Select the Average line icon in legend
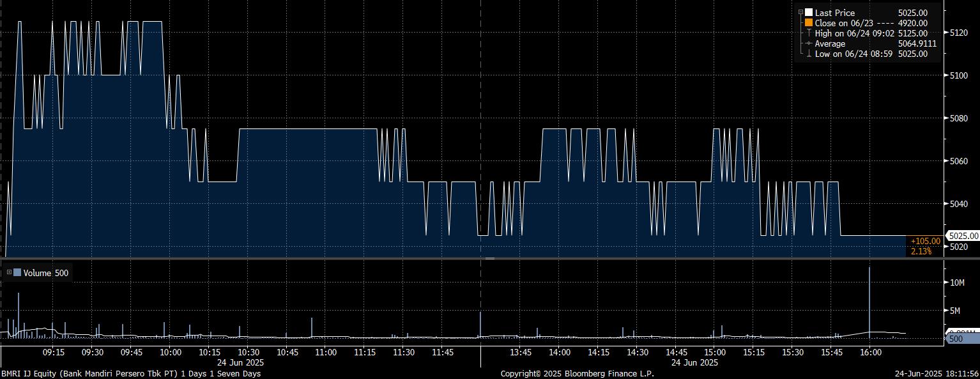Viewport: 980px width, 379px height. point(809,43)
